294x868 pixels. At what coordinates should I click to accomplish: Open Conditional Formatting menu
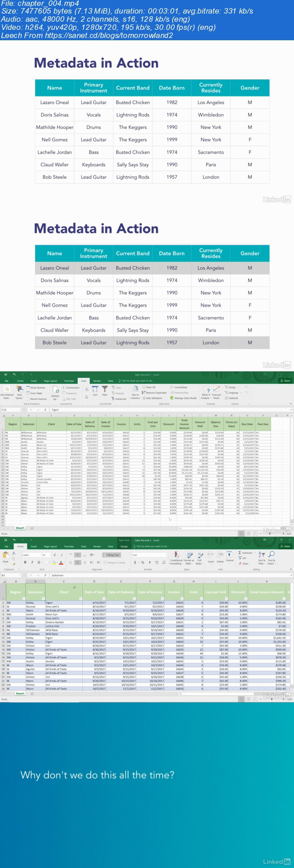pyautogui.click(x=176, y=558)
